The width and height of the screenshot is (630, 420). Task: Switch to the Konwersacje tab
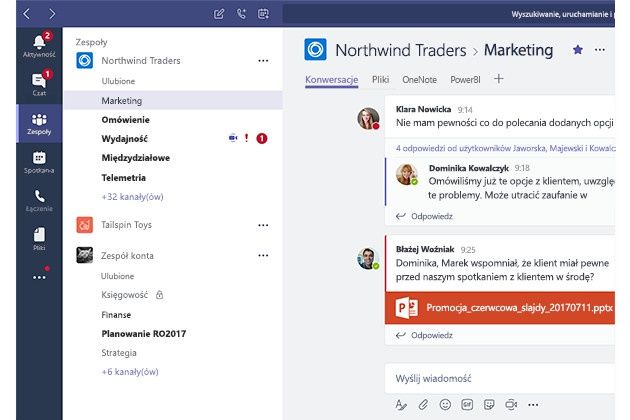pyautogui.click(x=331, y=80)
